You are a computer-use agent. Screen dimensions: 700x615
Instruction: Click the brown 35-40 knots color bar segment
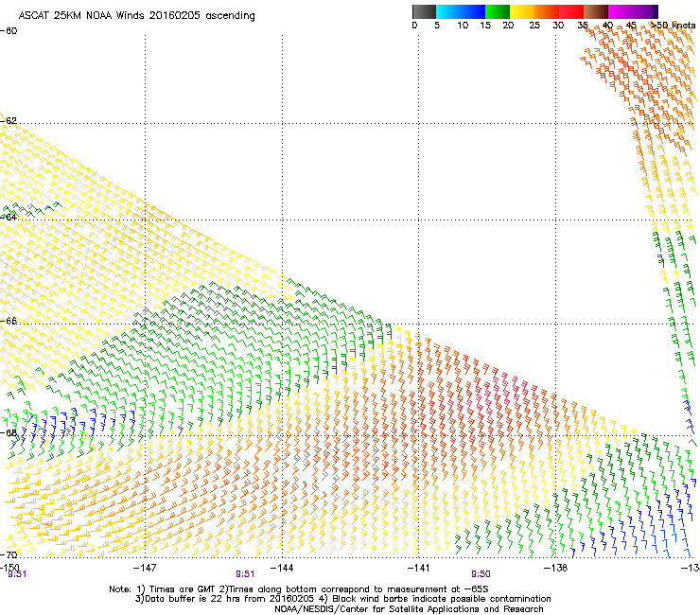point(596,11)
